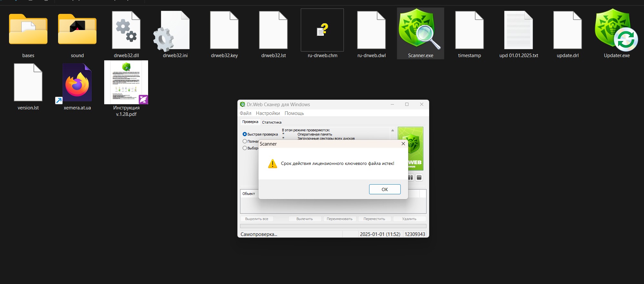644x284 pixels.
Task: Select the drweb32.ini settings file
Action: (x=175, y=31)
